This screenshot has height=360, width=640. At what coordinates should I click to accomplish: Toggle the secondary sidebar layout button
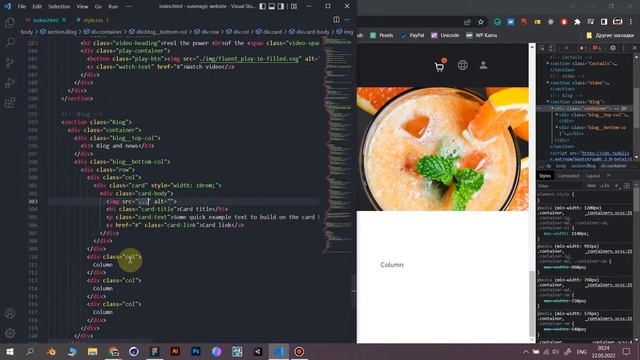point(281,6)
